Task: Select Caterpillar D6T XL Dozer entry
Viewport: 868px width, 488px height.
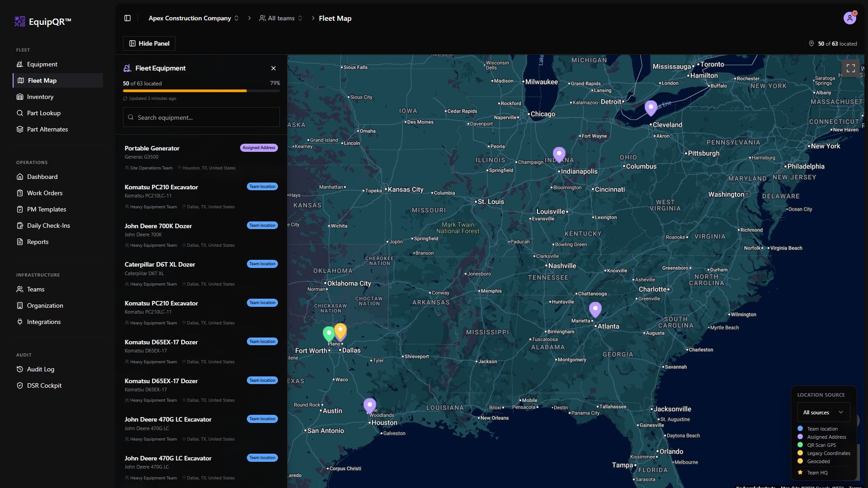Action: pyautogui.click(x=201, y=274)
